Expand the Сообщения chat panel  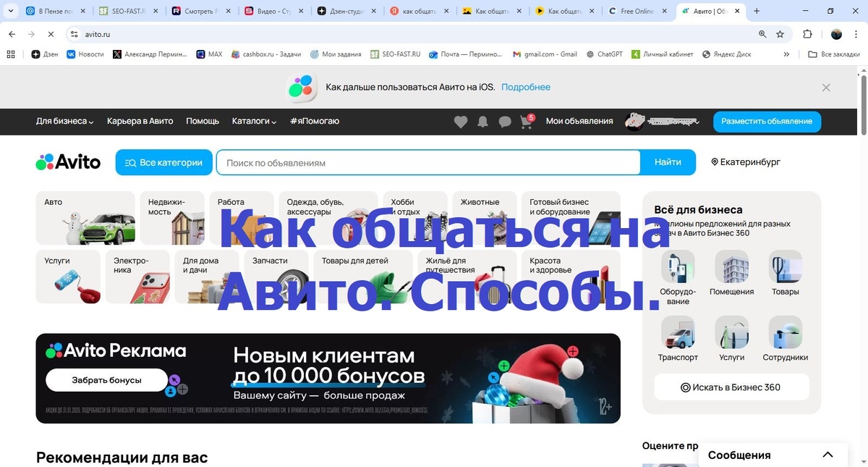tap(827, 455)
